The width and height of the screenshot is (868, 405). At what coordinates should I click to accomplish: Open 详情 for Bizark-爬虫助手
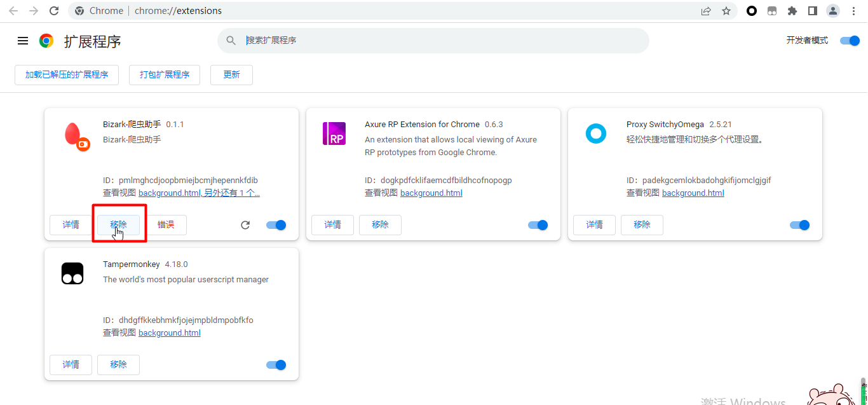point(71,225)
